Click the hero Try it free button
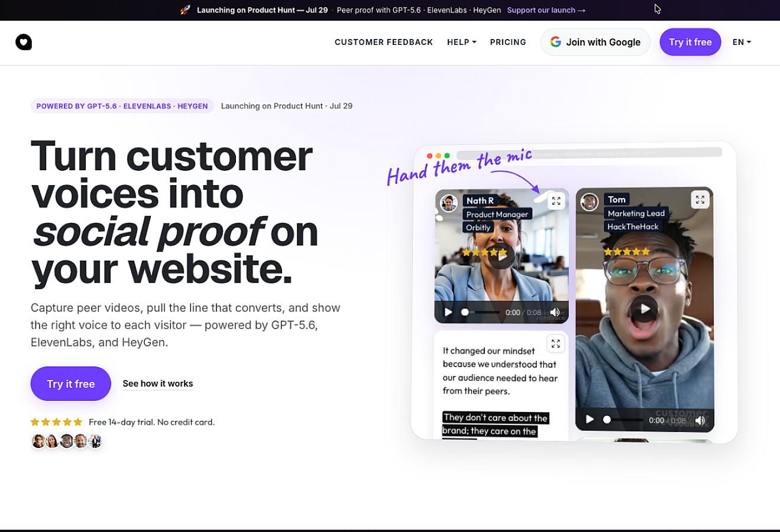 (x=71, y=384)
